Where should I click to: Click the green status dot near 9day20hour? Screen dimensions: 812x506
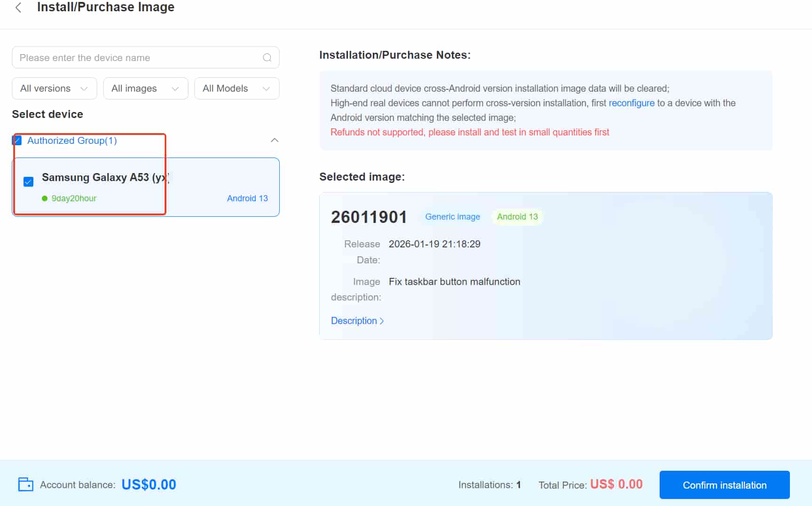pos(45,198)
